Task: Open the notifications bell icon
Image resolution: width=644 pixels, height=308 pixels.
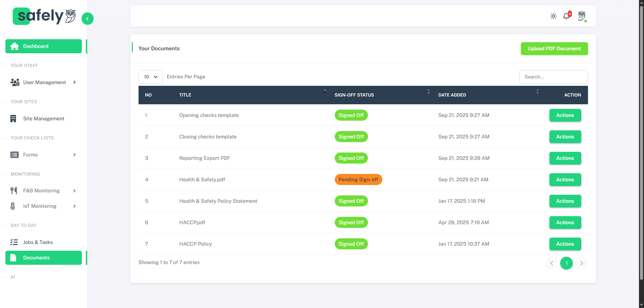Action: (x=566, y=16)
